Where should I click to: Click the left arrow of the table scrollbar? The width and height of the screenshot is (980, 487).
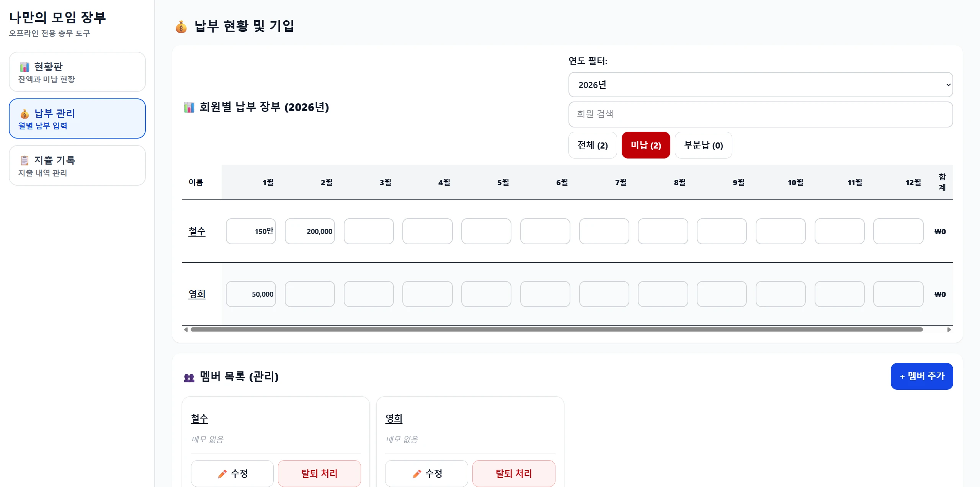tap(186, 330)
